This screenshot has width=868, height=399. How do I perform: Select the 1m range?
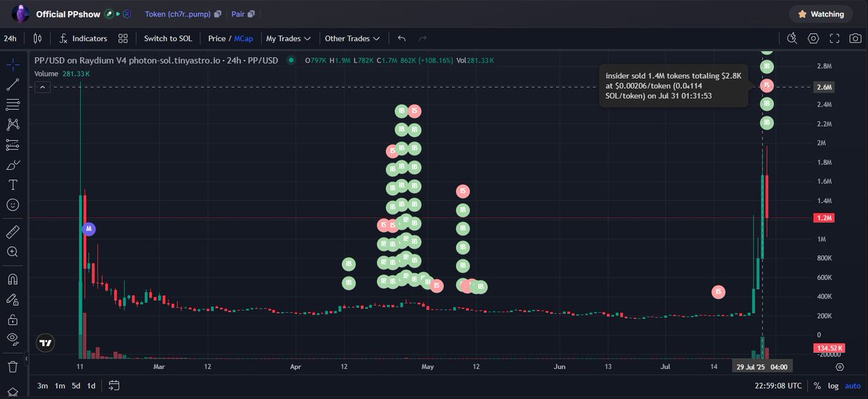point(60,385)
